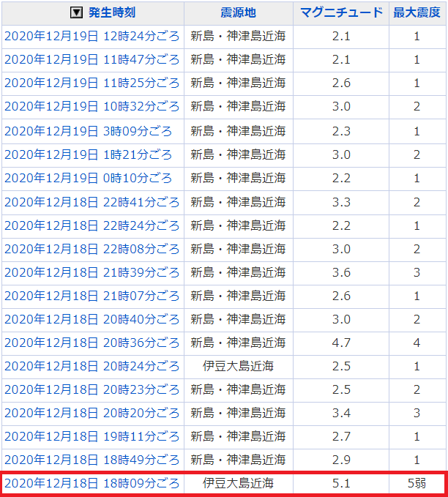
Task: Open 2020年12月18日 19時11分ごろ earthquake entry
Action: click(92, 436)
